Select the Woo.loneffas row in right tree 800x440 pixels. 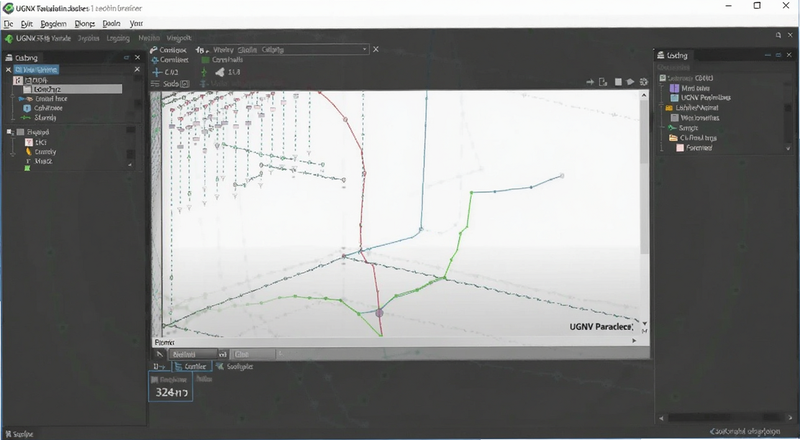[694, 118]
